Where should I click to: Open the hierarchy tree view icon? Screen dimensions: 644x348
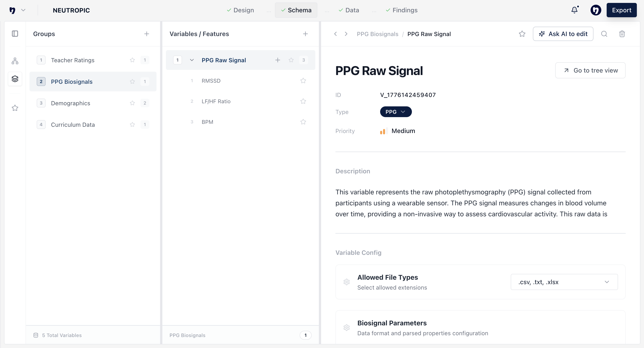pos(15,61)
